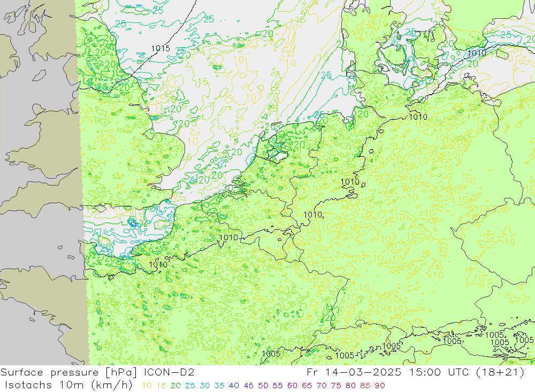Screen dimensions: 535x392
Task: Click the green 20 value in legend
Action: tap(175, 386)
